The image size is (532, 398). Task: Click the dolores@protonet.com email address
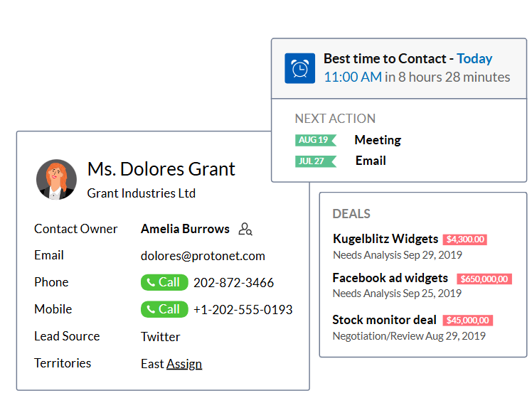[203, 256]
